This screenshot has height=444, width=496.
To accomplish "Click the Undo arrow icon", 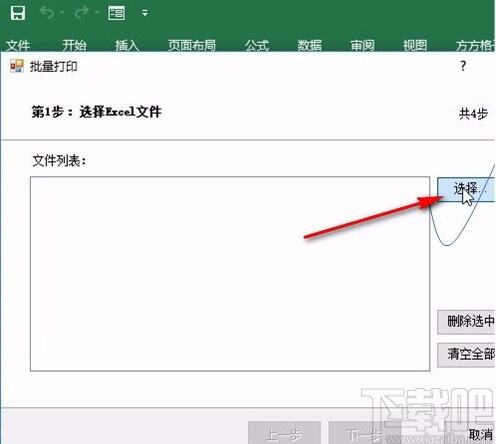I will point(47,13).
